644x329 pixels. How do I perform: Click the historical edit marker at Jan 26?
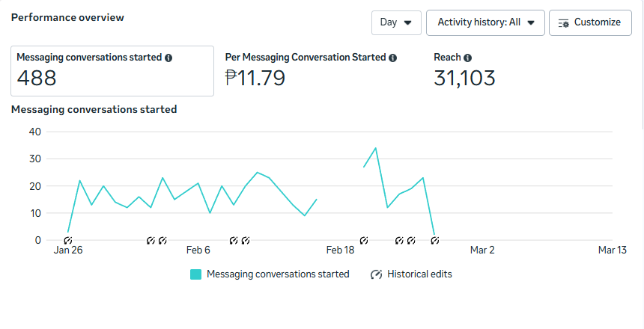[x=68, y=241]
